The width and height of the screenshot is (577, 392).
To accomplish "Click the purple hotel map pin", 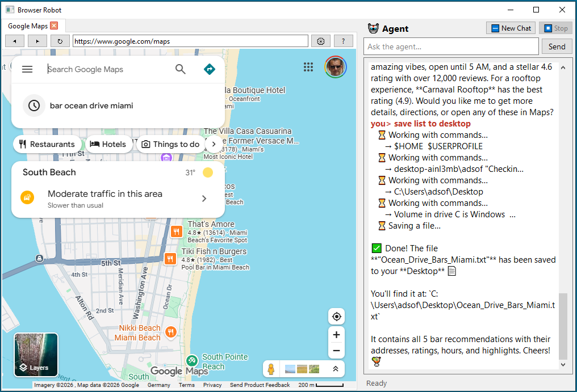I will [166, 158].
